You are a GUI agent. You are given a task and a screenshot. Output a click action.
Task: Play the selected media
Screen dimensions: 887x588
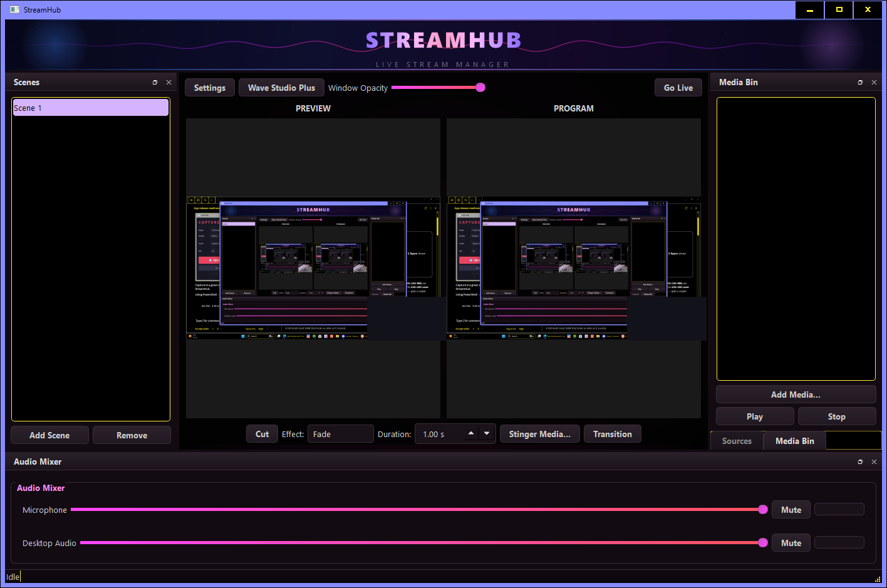pos(755,416)
